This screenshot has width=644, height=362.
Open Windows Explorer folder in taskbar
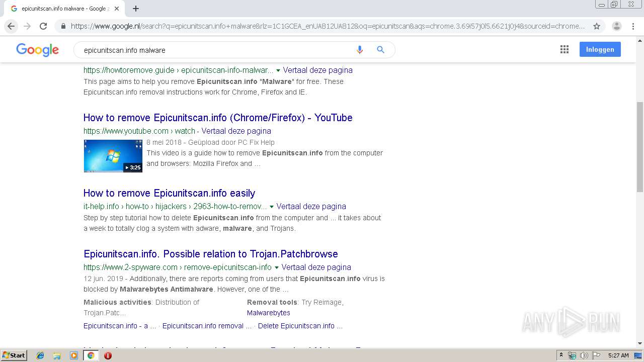click(x=57, y=355)
